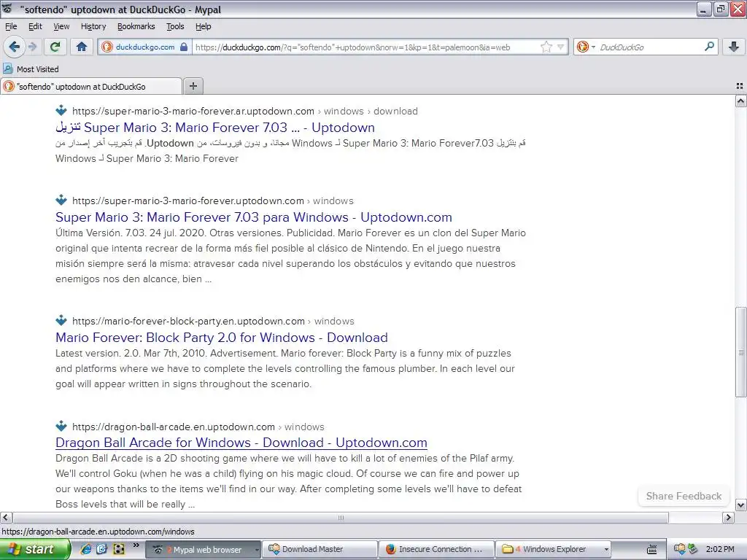Click the vertical scrollbar down arrow
This screenshot has width=747, height=560.
pyautogui.click(x=741, y=505)
